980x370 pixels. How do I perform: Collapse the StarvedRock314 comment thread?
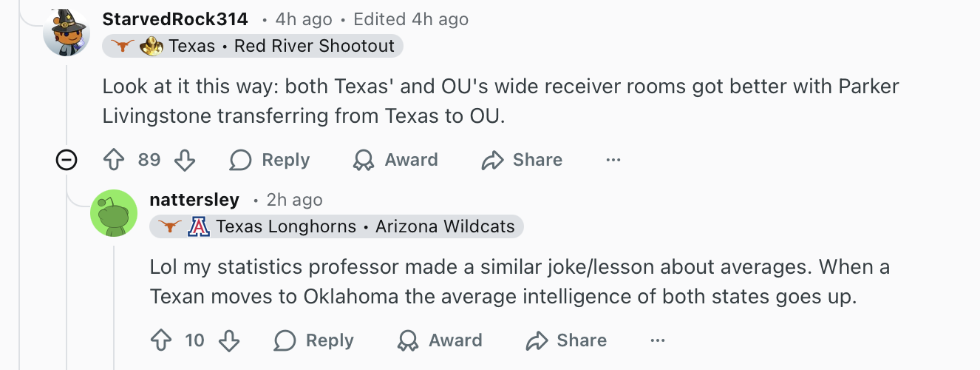click(x=67, y=160)
